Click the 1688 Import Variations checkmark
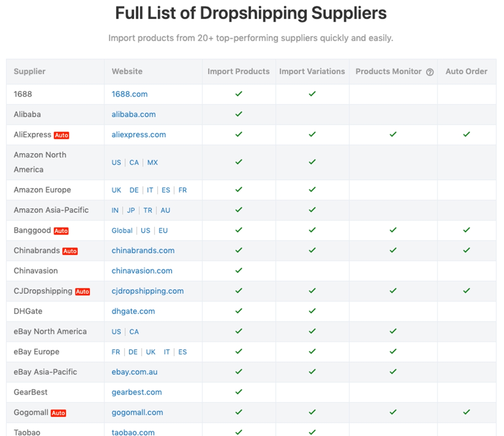Screen dimensions: 504x436 312,94
